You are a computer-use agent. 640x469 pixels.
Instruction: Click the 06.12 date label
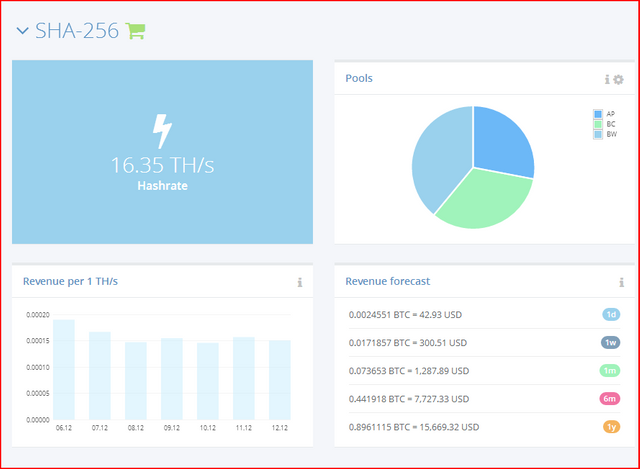tap(64, 428)
